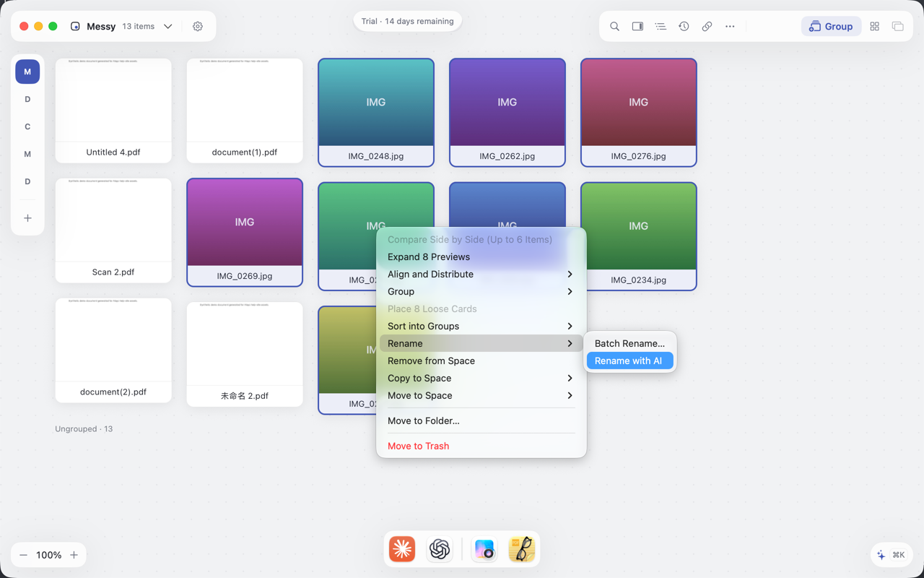Toggle the sidebar inspector panel icon

[x=637, y=26]
